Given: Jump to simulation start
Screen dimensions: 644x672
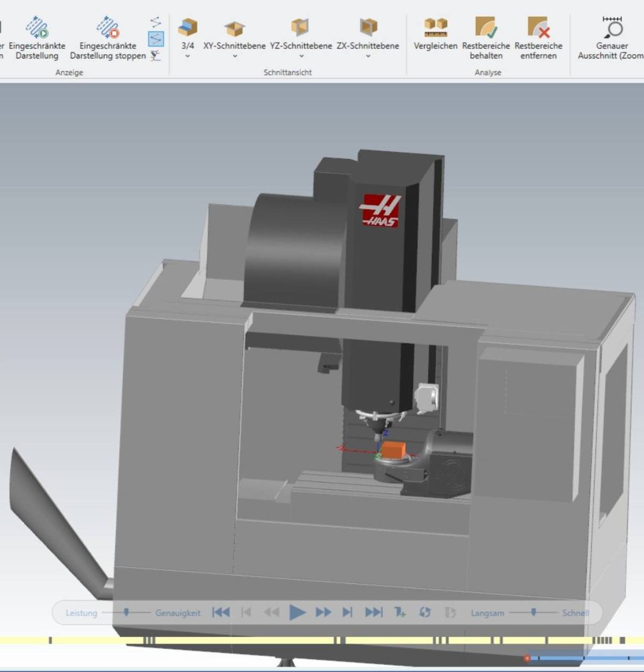Looking at the screenshot, I should 221,612.
